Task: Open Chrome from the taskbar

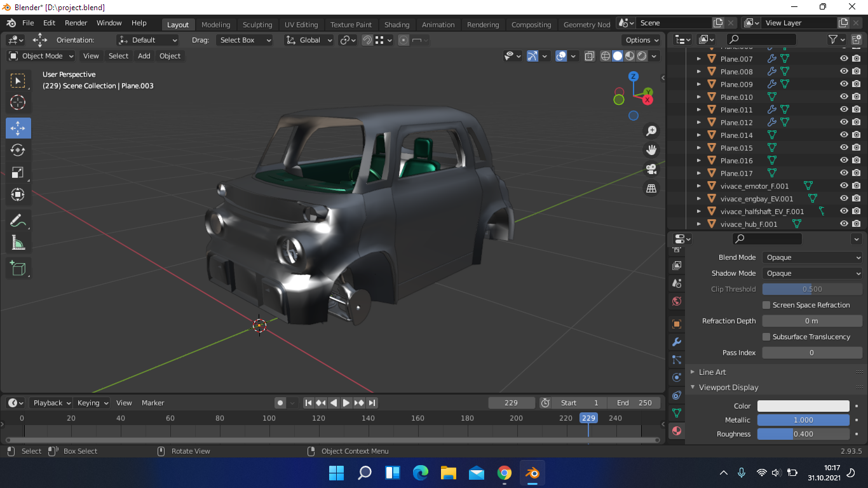Action: pos(505,473)
